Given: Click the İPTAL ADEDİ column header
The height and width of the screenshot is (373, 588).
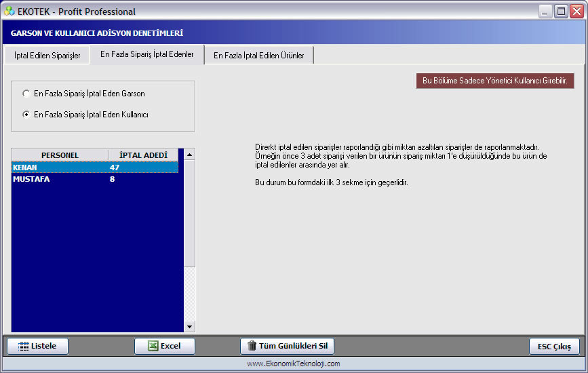Looking at the screenshot, I should pos(143,155).
